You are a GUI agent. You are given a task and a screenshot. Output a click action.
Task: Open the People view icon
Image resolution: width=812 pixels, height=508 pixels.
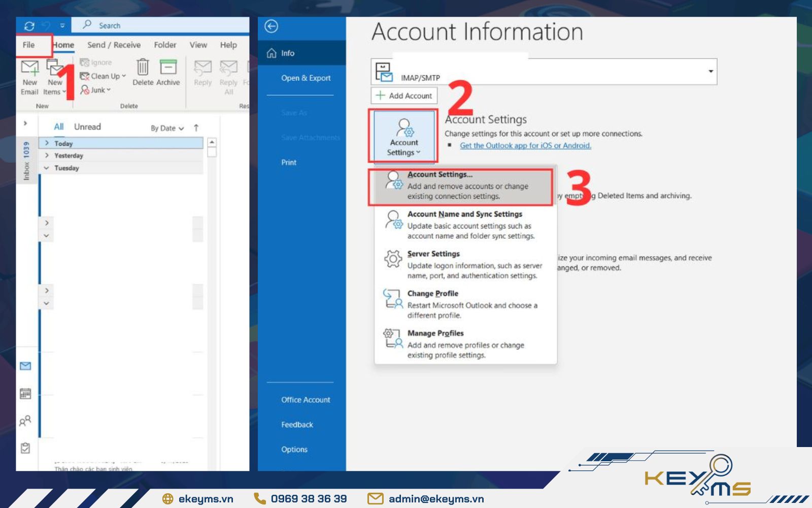point(25,421)
